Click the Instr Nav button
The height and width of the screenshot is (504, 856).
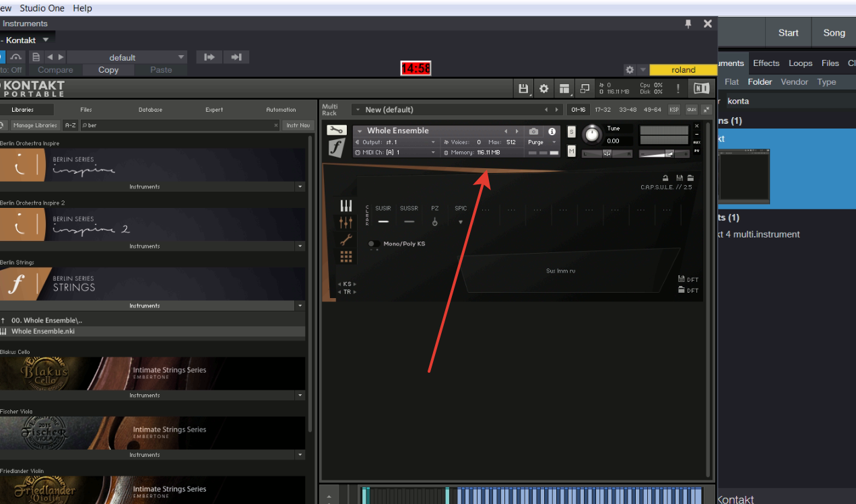298,125
